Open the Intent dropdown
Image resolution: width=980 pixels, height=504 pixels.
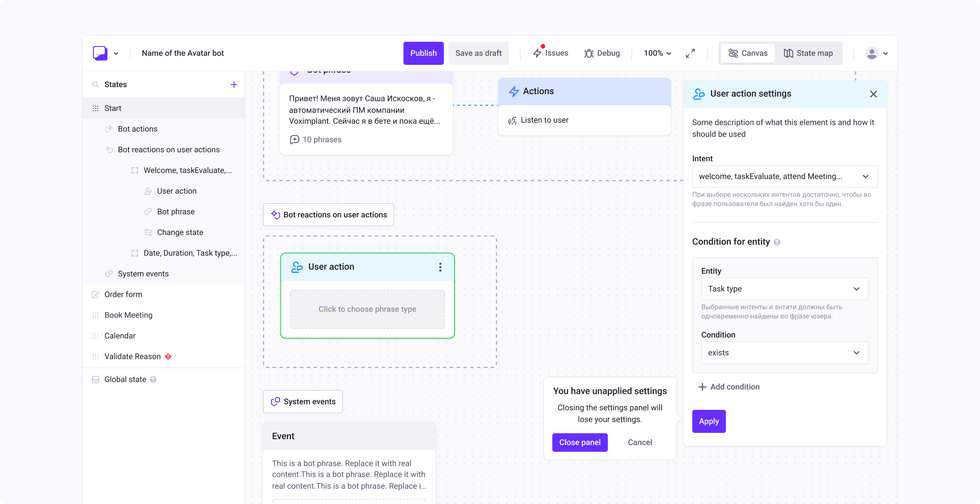[784, 177]
